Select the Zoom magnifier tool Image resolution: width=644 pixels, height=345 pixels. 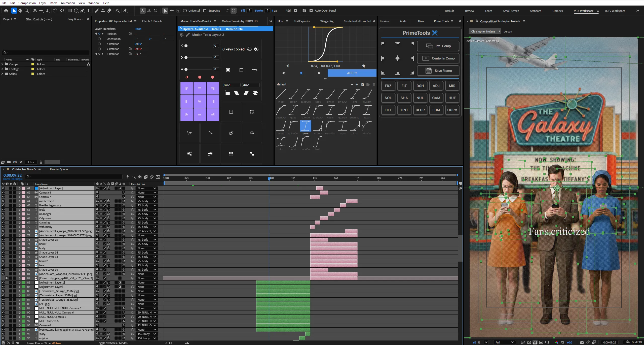27,11
